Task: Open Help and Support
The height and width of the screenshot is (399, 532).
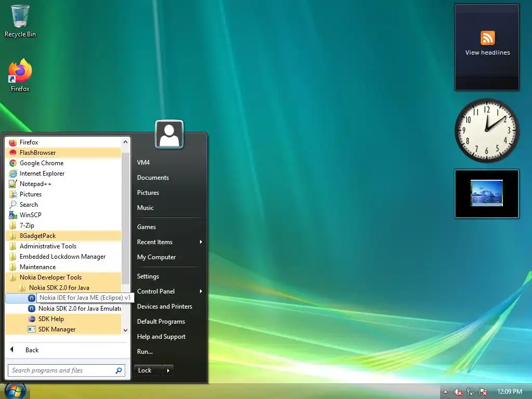Action: 161,337
